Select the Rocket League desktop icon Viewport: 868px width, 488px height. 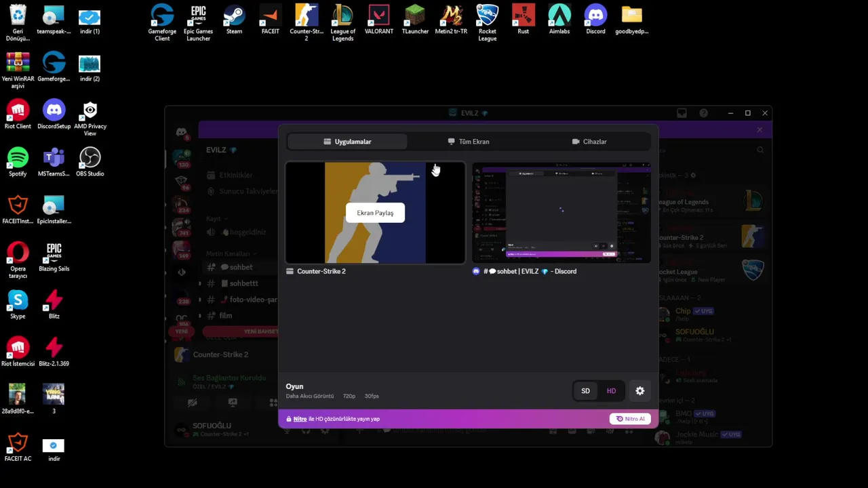pyautogui.click(x=487, y=23)
